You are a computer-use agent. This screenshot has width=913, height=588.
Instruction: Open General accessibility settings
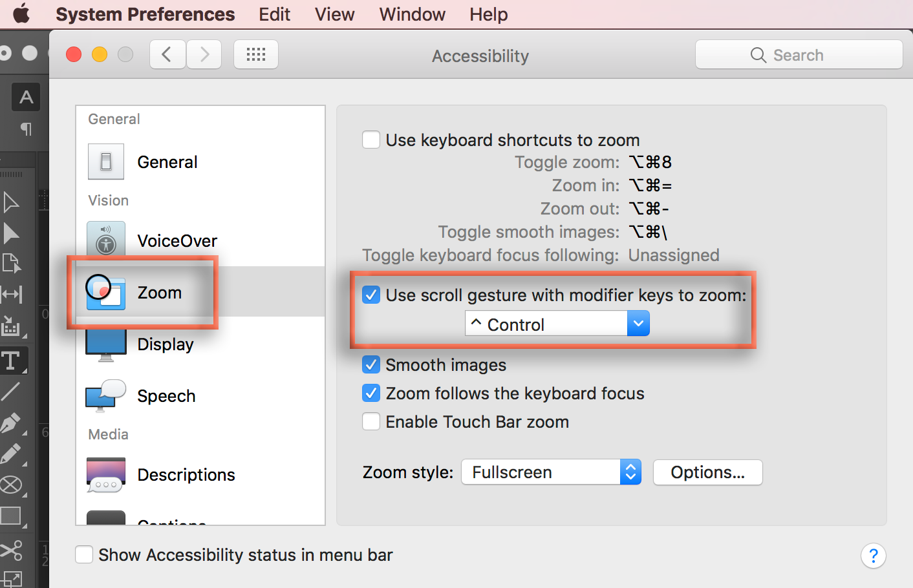167,162
